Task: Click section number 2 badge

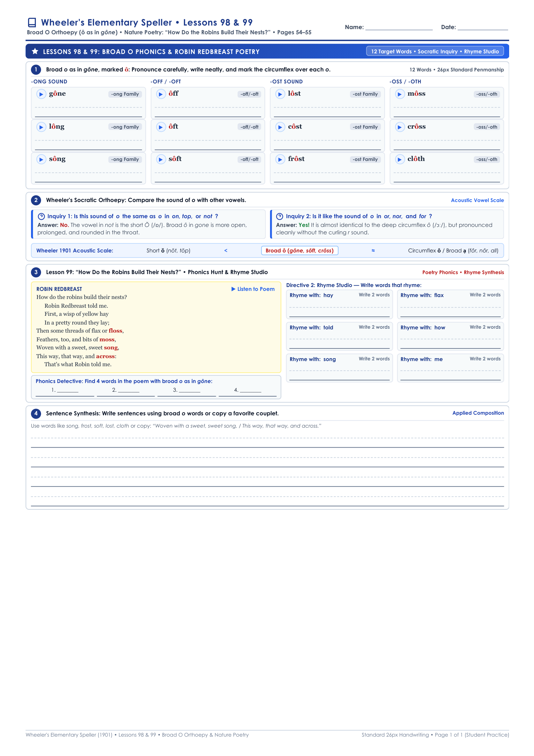Action: (x=36, y=200)
